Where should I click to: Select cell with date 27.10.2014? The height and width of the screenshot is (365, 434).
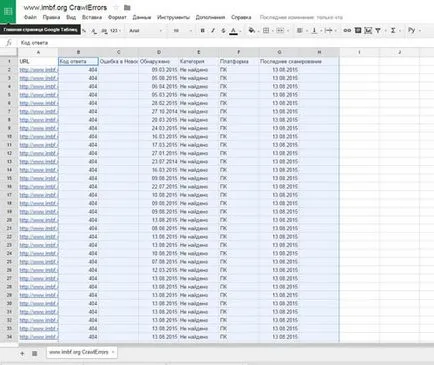pos(158,112)
